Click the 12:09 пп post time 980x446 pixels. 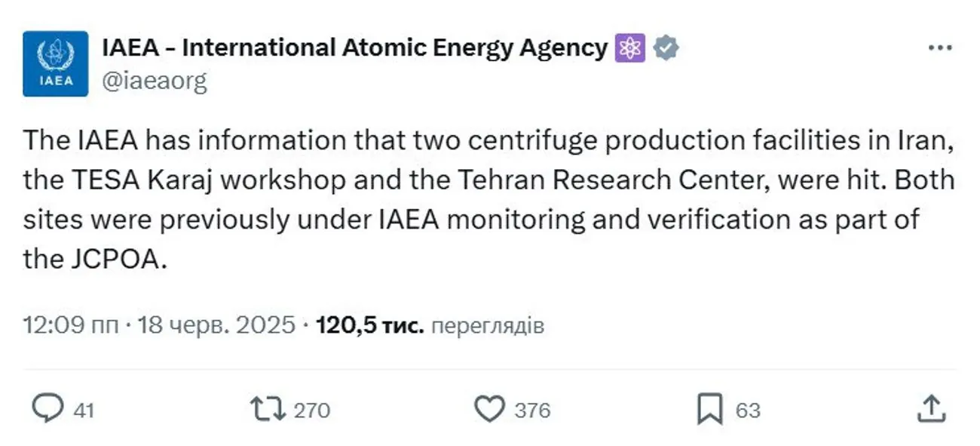click(x=71, y=325)
